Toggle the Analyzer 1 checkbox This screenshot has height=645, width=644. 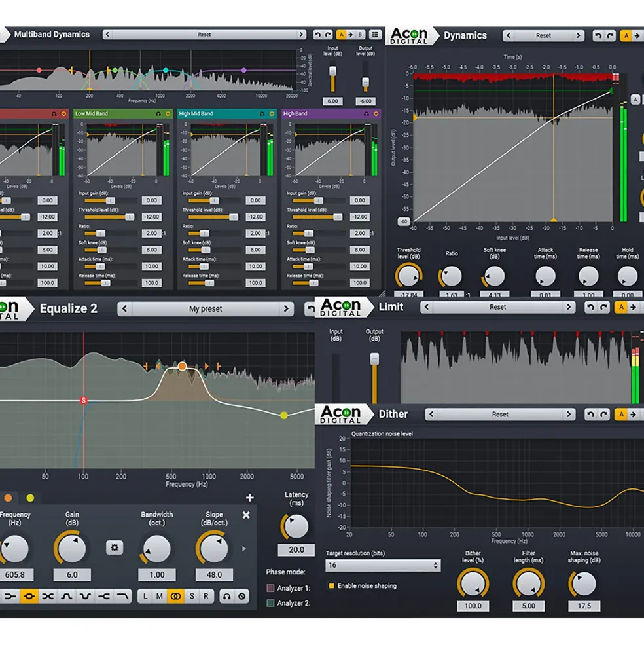point(270,588)
